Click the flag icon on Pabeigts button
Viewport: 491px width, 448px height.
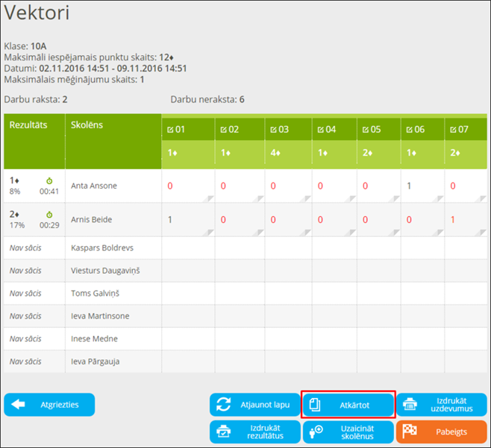coord(410,432)
